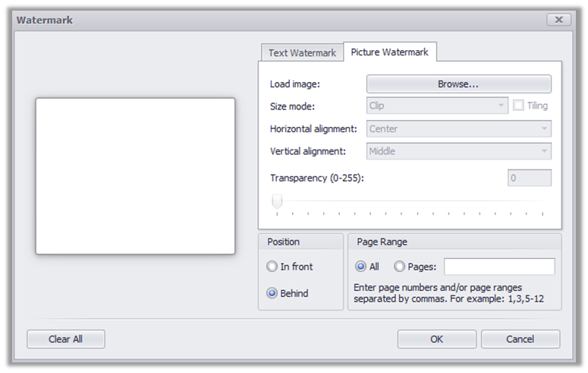Choose the Pages radio option

point(399,267)
